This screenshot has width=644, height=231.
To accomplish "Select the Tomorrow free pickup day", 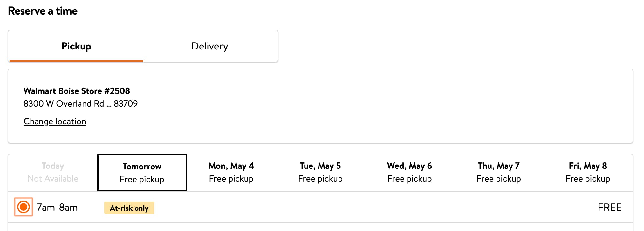I will (x=142, y=173).
